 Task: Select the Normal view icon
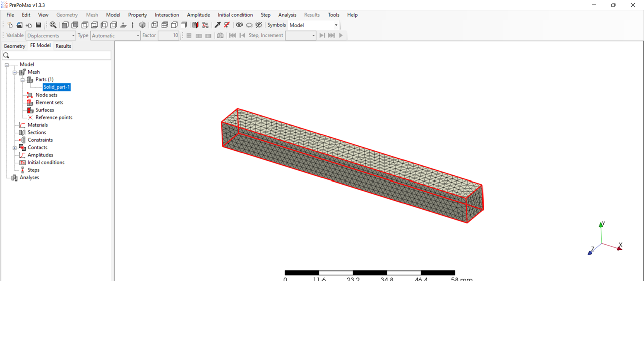tap(123, 25)
